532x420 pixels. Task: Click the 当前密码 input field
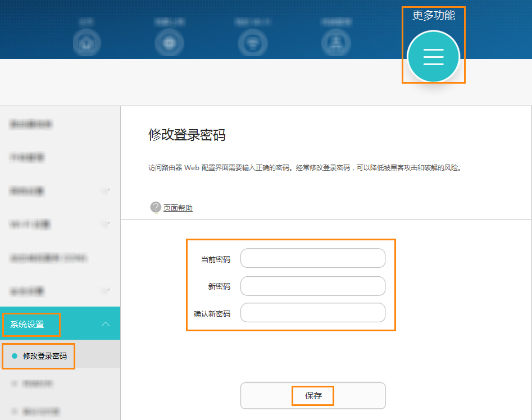(x=312, y=258)
